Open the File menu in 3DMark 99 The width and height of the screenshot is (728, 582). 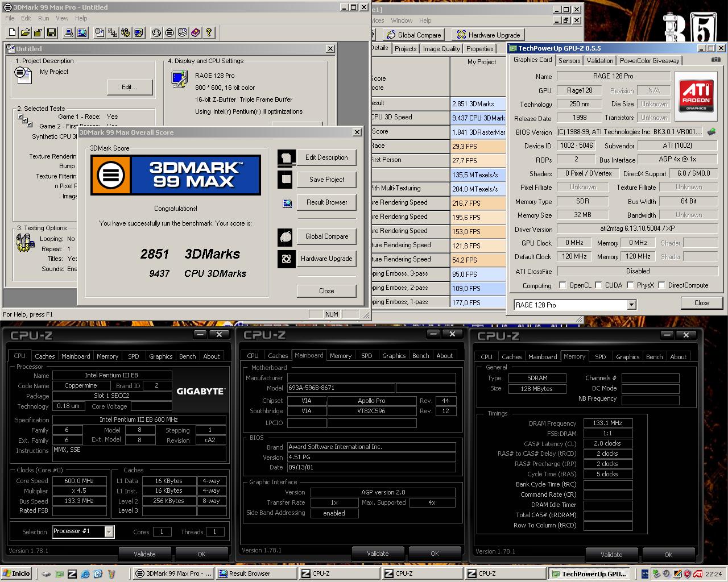(x=10, y=18)
